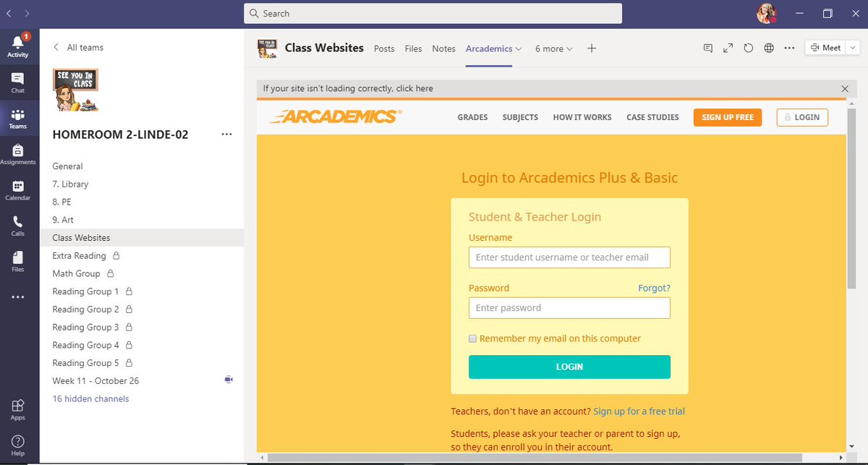Dismiss the site loading notice
Screen dimensions: 868x465
pos(845,88)
